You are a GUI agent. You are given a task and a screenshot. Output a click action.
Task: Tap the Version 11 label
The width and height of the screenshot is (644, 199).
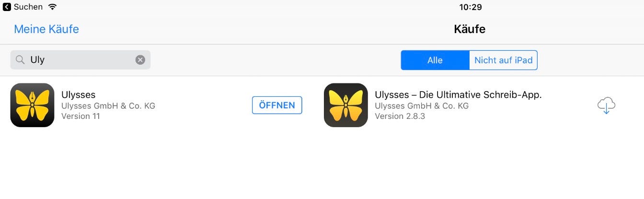(x=80, y=116)
